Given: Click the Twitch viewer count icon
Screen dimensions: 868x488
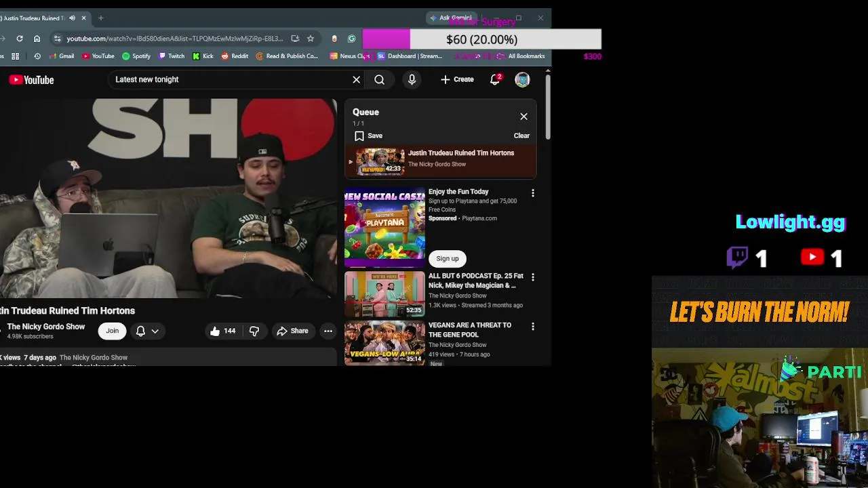Looking at the screenshot, I should [x=737, y=257].
